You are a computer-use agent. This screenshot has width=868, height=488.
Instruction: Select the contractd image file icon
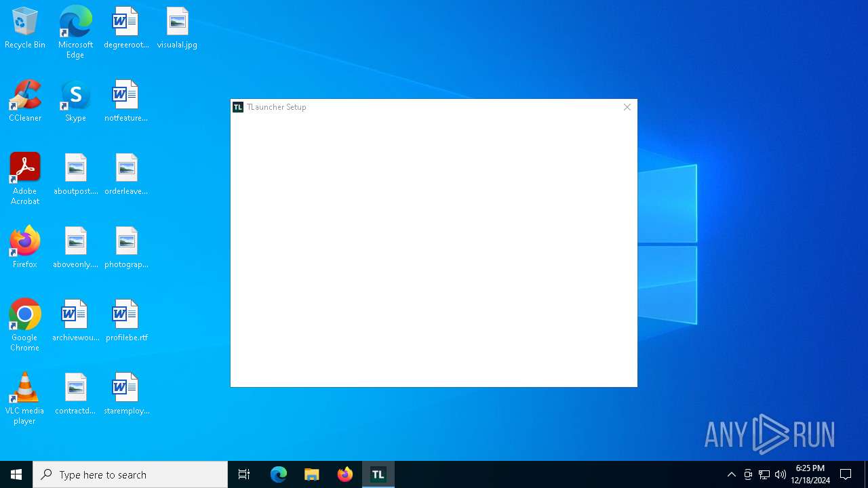coord(75,394)
